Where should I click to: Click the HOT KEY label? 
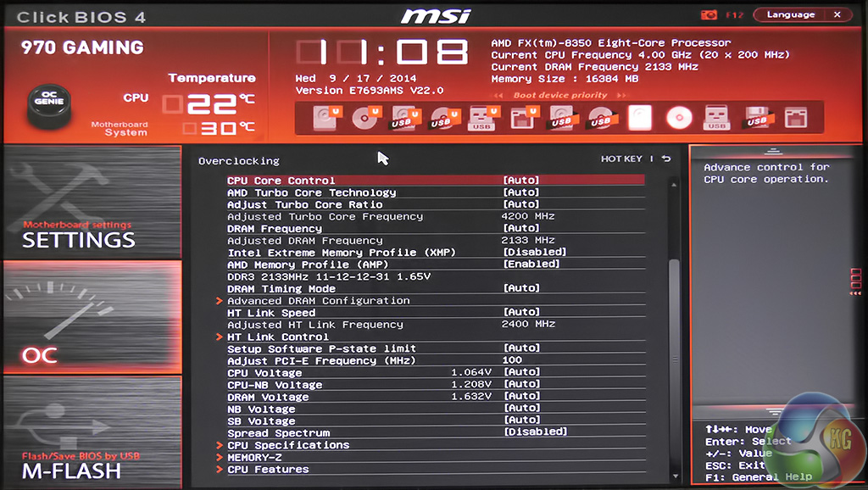[x=621, y=159]
